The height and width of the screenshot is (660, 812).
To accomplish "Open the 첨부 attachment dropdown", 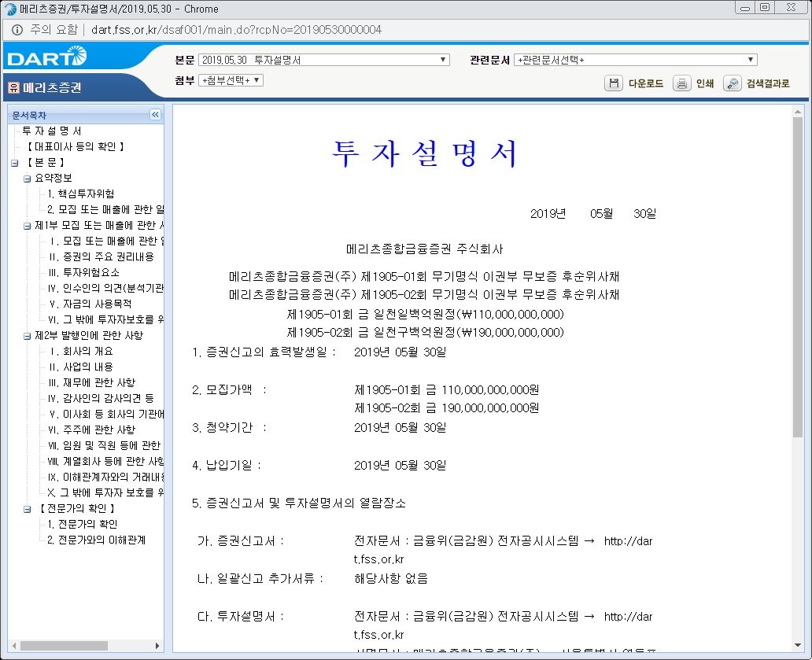I will pos(231,80).
